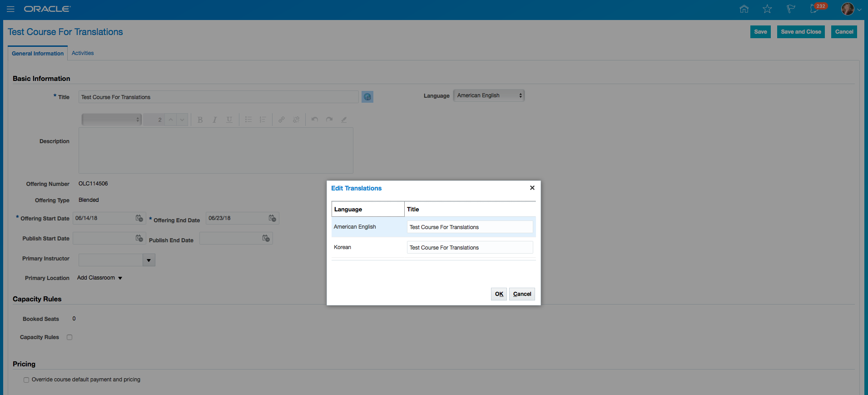868x395 pixels.
Task: Go to the home page icon
Action: click(744, 9)
